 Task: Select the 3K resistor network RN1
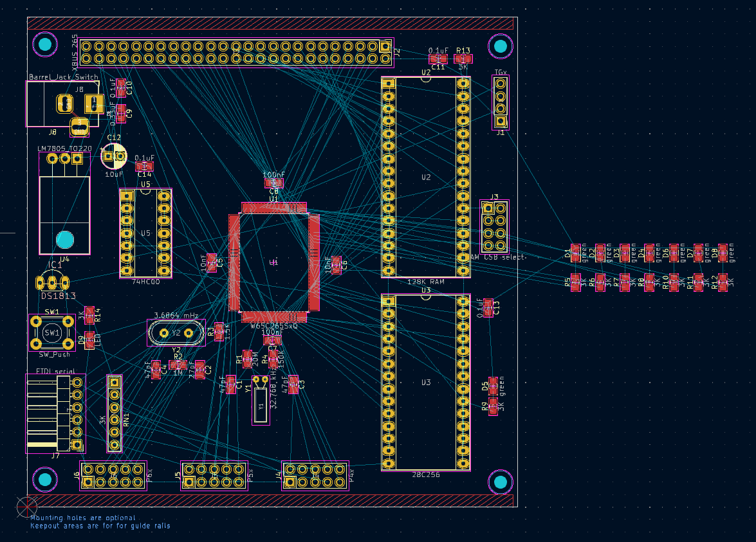(115, 413)
